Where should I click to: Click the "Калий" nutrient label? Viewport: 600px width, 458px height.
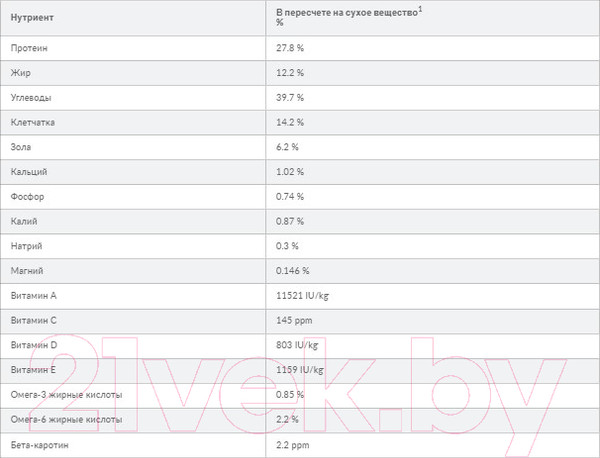[25, 221]
